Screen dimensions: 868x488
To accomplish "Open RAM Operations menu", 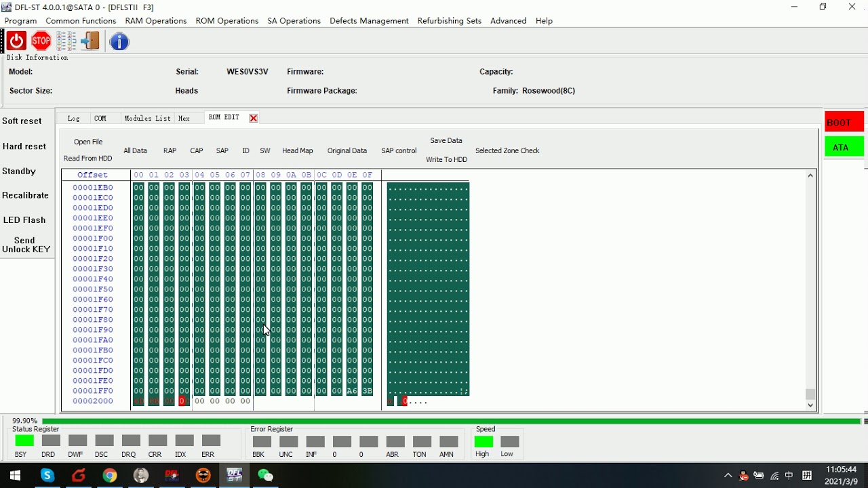I will point(156,20).
